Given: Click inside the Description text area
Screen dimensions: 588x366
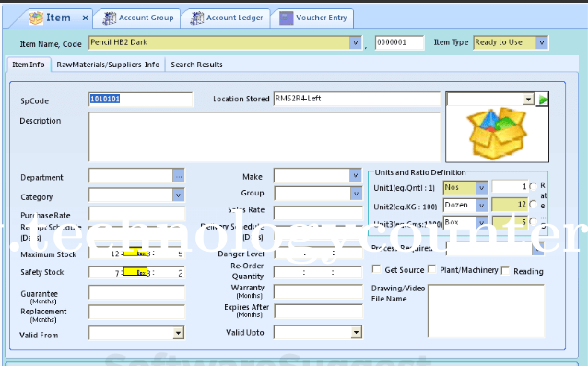Looking at the screenshot, I should [x=265, y=136].
